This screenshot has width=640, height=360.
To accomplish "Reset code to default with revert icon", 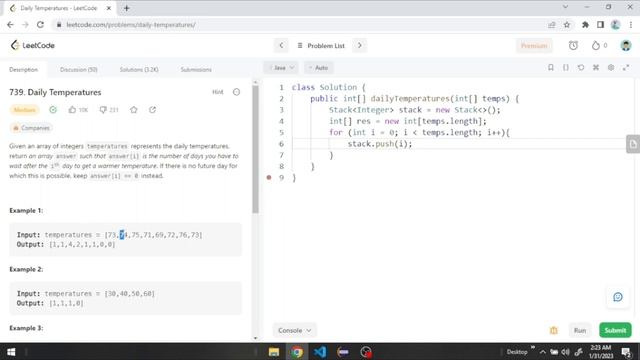I will point(581,67).
